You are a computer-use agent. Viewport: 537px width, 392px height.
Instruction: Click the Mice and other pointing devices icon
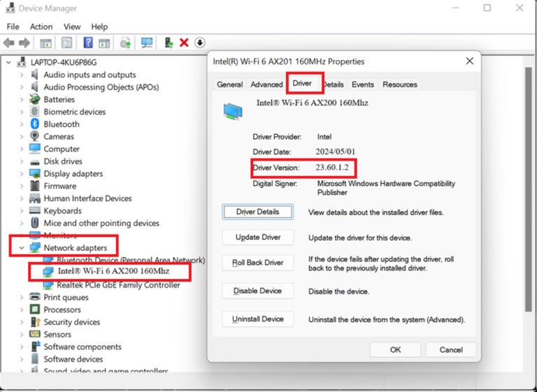click(34, 223)
